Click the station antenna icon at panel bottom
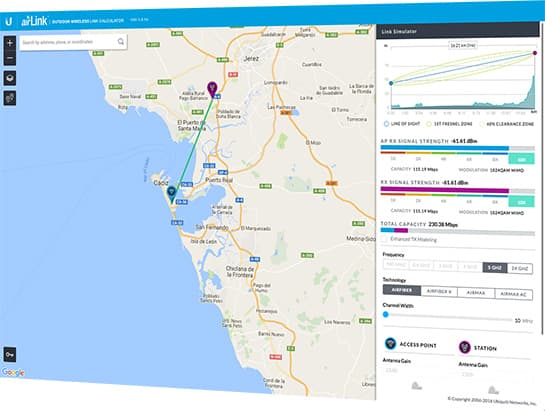Image resolution: width=545 pixels, height=411 pixels. (x=493, y=389)
